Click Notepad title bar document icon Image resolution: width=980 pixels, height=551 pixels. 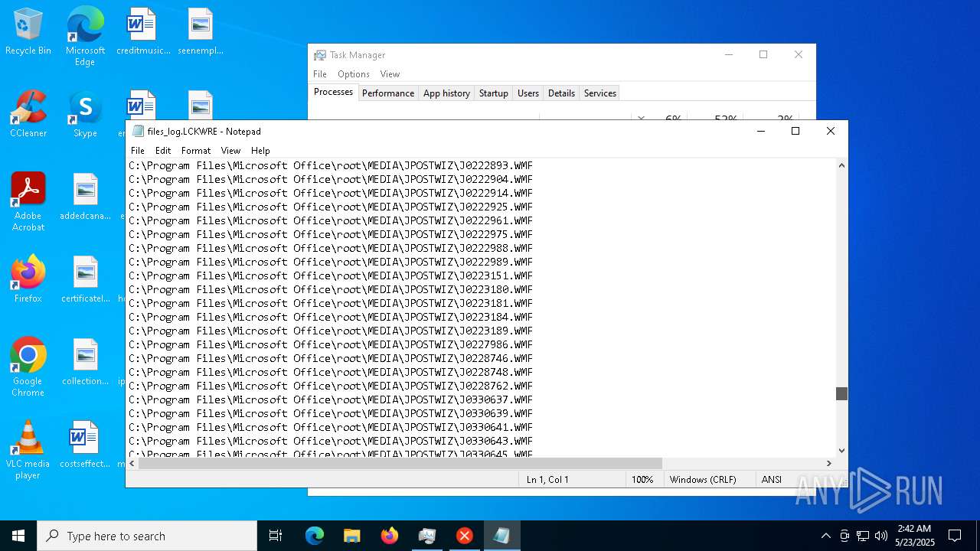pyautogui.click(x=138, y=131)
